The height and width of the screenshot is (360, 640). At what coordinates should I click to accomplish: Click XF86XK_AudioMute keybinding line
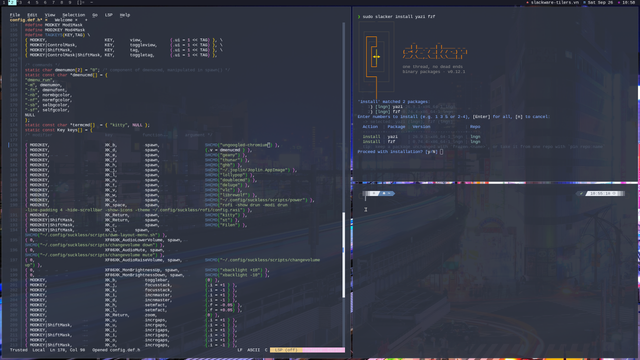(94, 250)
